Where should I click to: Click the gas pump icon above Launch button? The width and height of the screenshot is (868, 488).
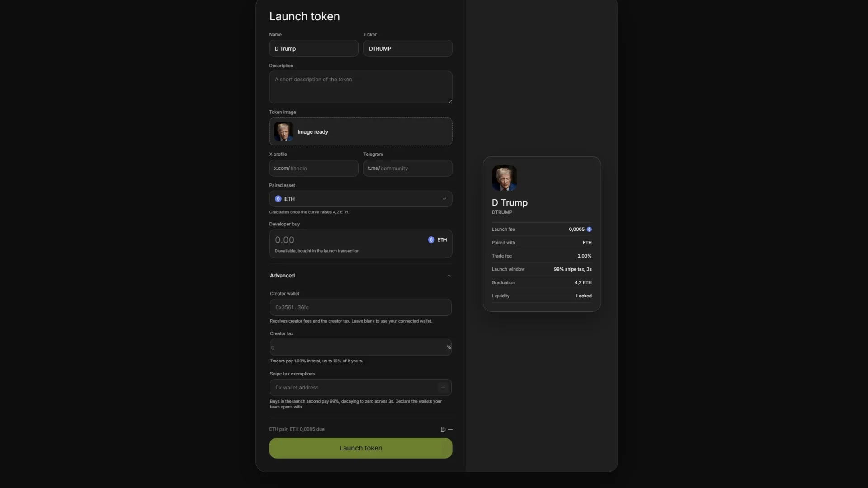click(443, 429)
